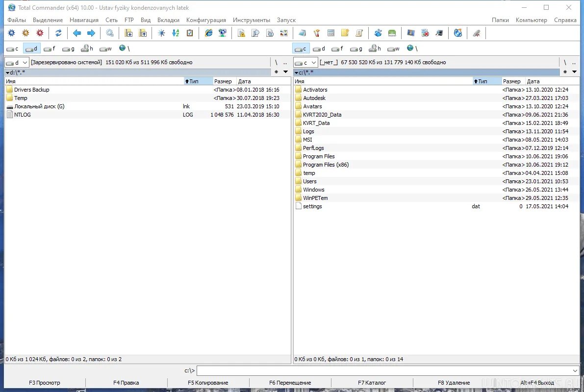This screenshot has width=584, height=392.
Task: Click the Internet Explorer icon
Action: coord(208,33)
